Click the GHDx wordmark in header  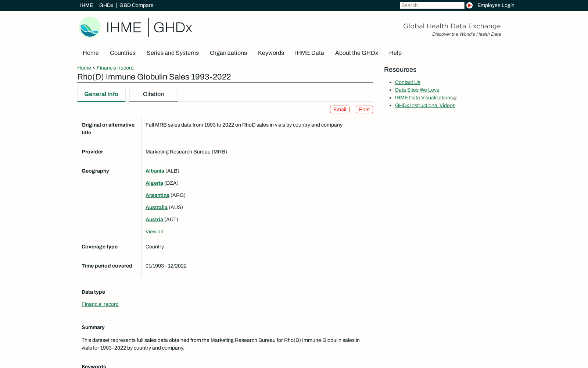(x=173, y=28)
